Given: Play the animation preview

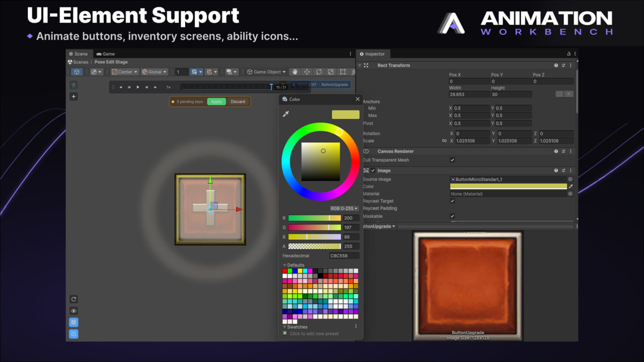Looking at the screenshot, I should (138, 87).
